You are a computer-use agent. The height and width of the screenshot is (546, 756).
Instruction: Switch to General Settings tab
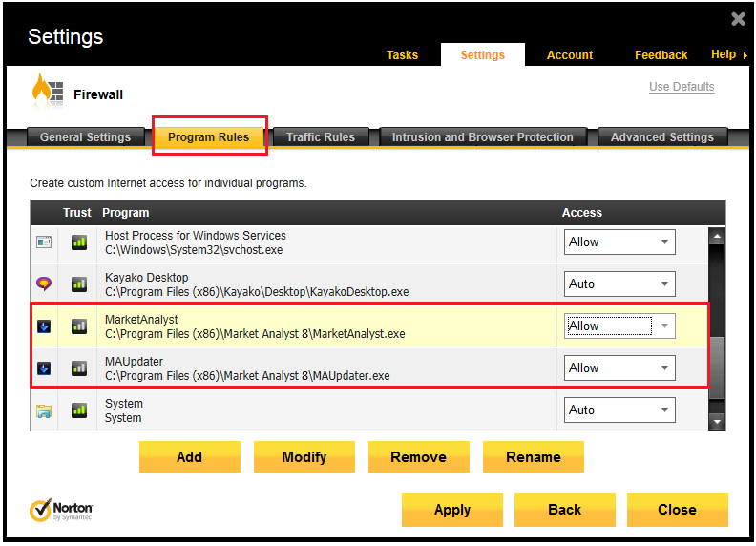(85, 137)
